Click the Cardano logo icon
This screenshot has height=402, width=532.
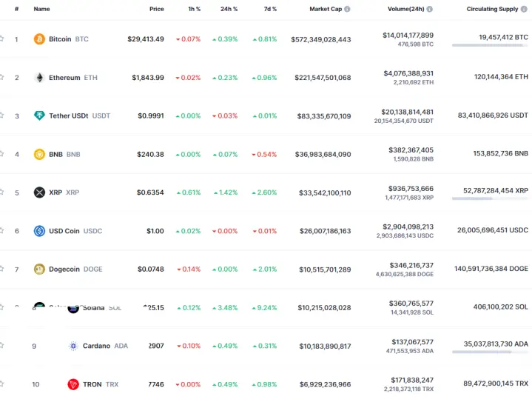[x=73, y=346]
